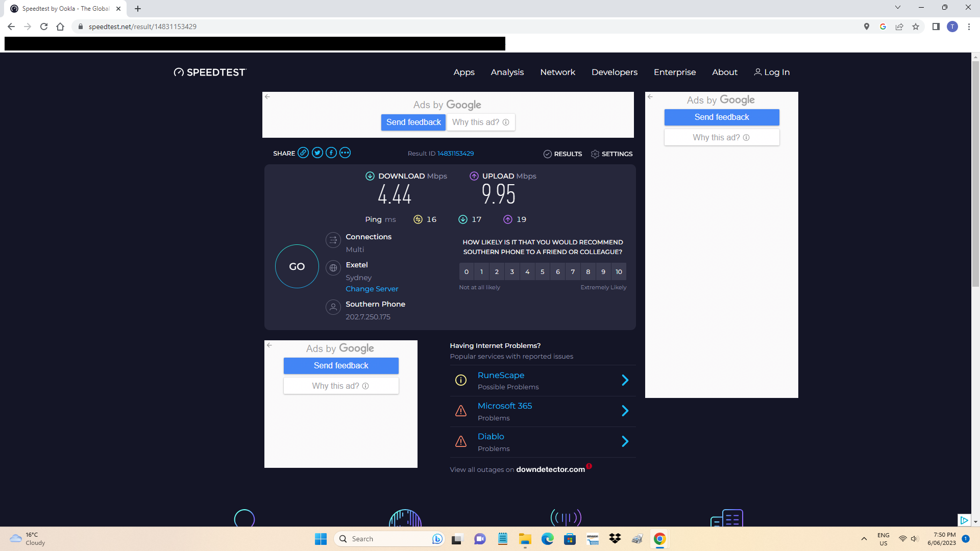
Task: Choose rating 5 on the recommendation scale
Action: 542,271
